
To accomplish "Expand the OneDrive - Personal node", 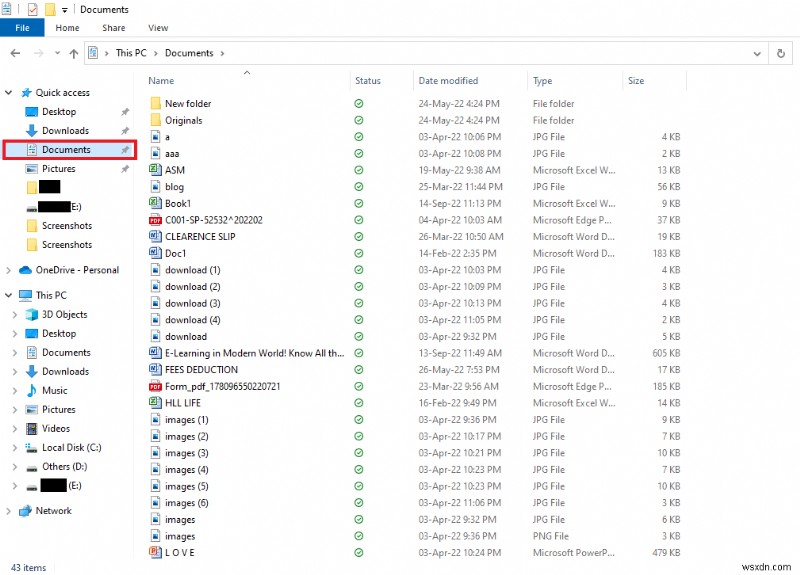I will 9,270.
